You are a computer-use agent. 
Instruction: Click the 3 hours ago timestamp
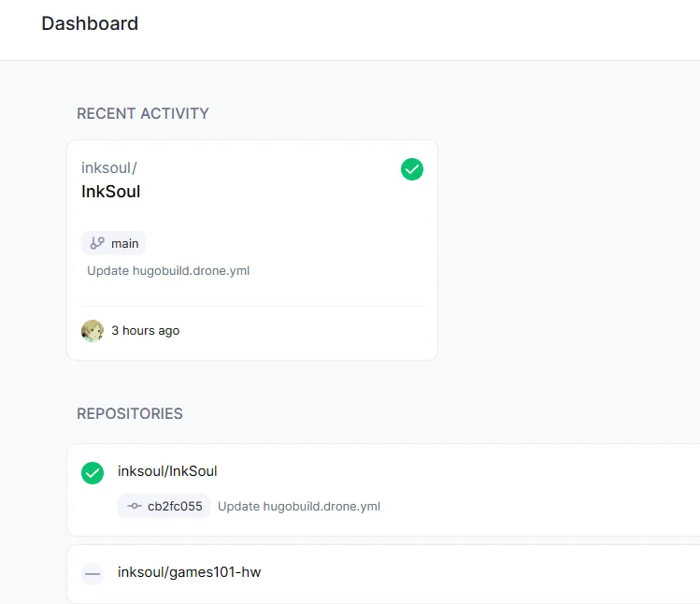click(145, 331)
